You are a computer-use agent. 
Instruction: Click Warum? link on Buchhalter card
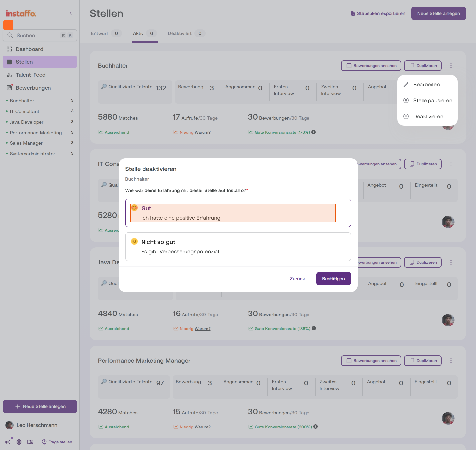tap(203, 132)
